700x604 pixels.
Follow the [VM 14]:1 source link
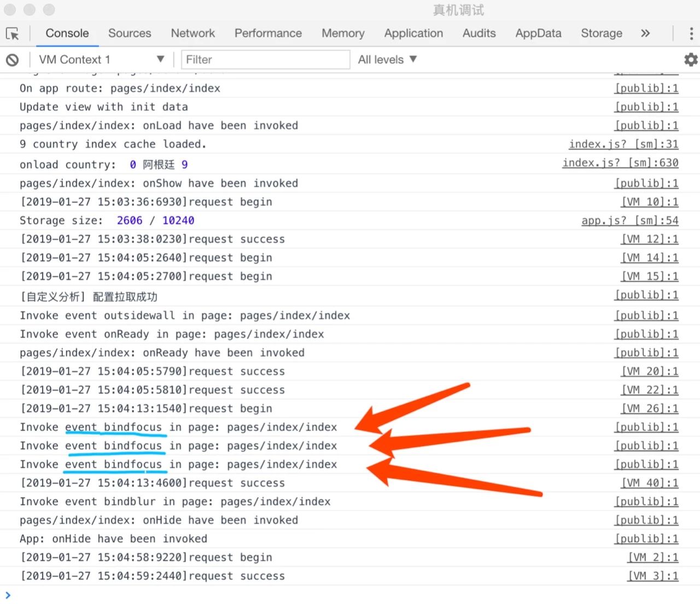point(650,258)
